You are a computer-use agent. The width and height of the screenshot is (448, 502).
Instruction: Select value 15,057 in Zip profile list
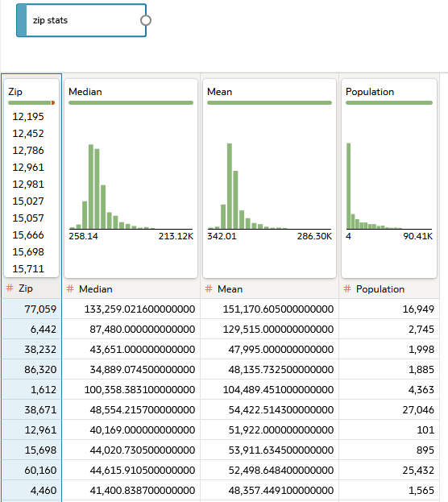pyautogui.click(x=28, y=218)
